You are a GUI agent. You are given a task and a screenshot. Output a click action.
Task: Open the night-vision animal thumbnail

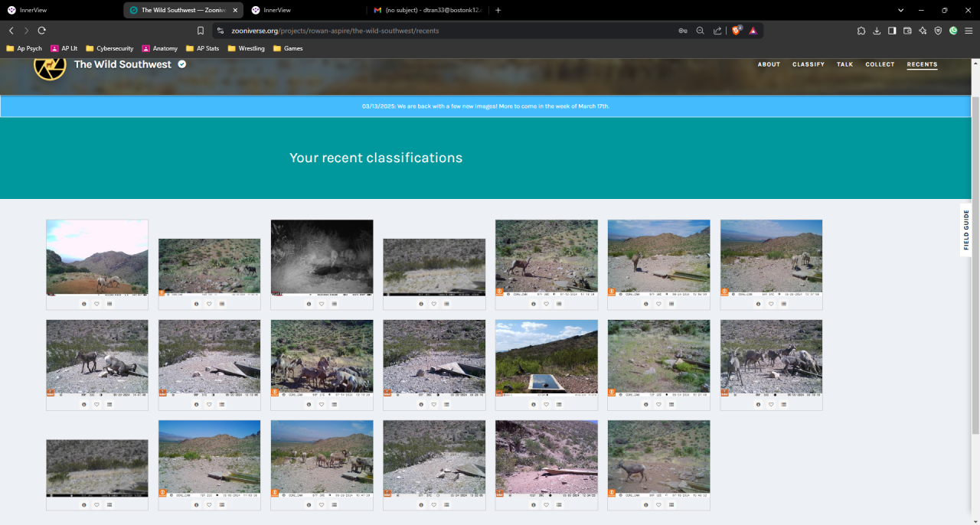[322, 258]
